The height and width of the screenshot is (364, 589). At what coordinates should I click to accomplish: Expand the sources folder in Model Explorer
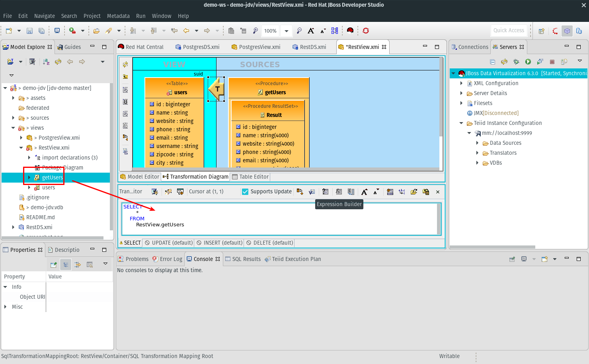(13, 118)
